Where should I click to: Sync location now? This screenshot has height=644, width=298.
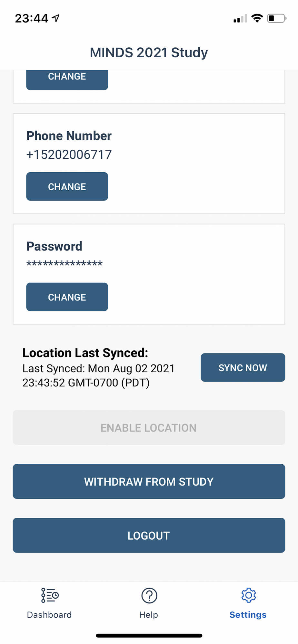tap(243, 367)
